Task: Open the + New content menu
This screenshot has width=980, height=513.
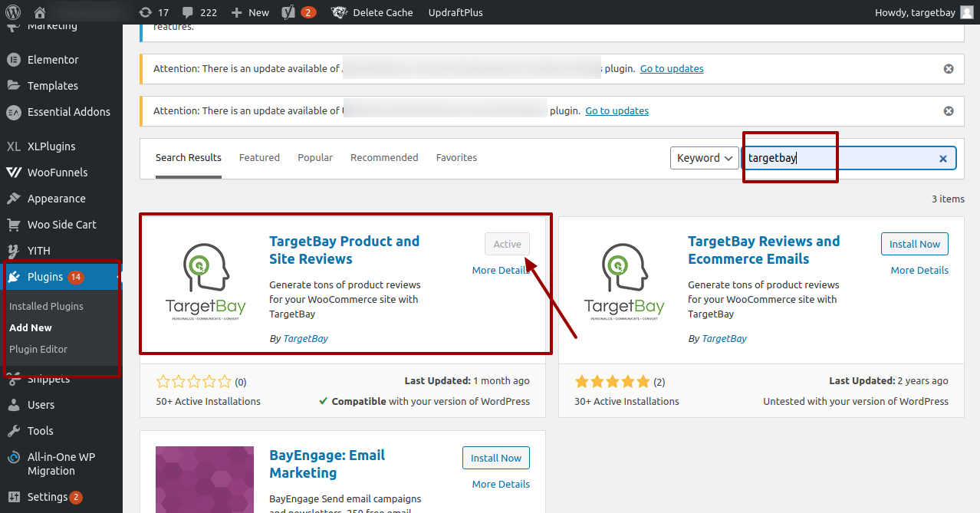Action: pyautogui.click(x=250, y=12)
